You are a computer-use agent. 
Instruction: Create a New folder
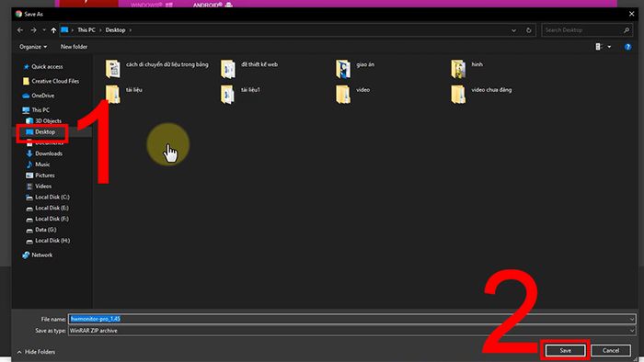point(74,47)
